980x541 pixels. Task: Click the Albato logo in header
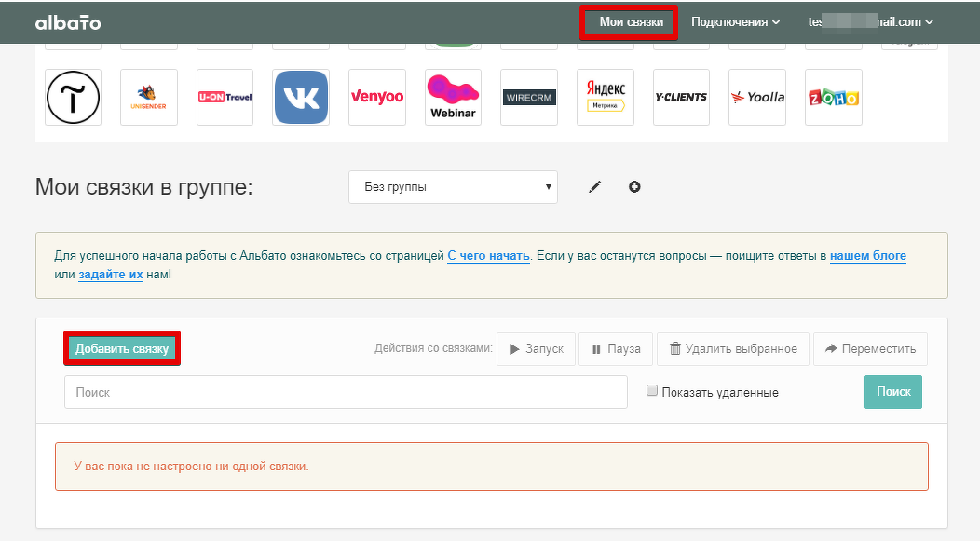67,23
